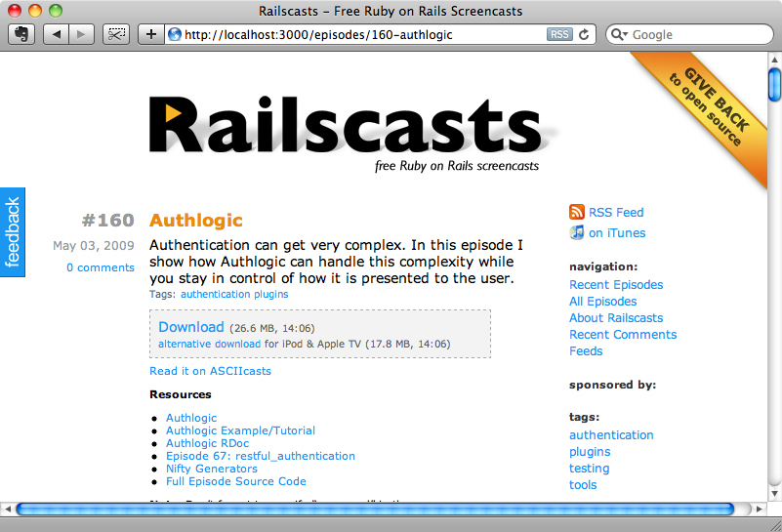The height and width of the screenshot is (532, 782).
Task: Select the testing tag in sidebar
Action: [589, 469]
